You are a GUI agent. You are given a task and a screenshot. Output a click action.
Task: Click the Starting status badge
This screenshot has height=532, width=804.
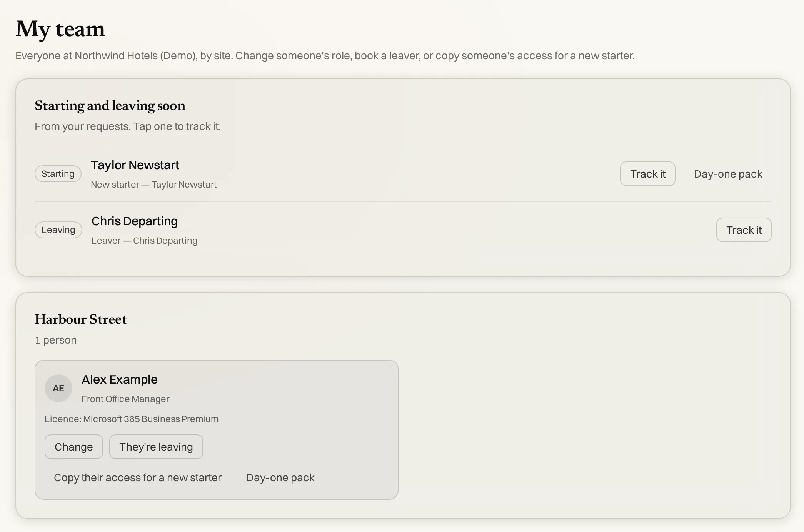pyautogui.click(x=58, y=174)
